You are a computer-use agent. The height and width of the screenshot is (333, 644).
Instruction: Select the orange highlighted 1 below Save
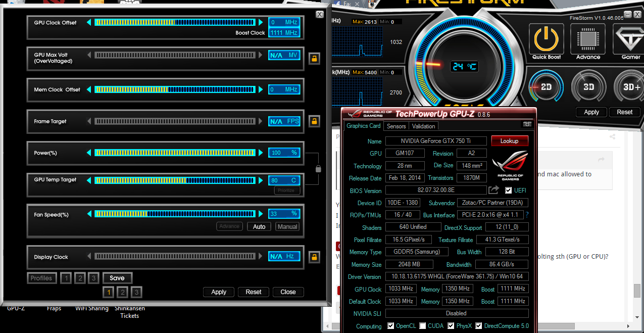(x=108, y=292)
